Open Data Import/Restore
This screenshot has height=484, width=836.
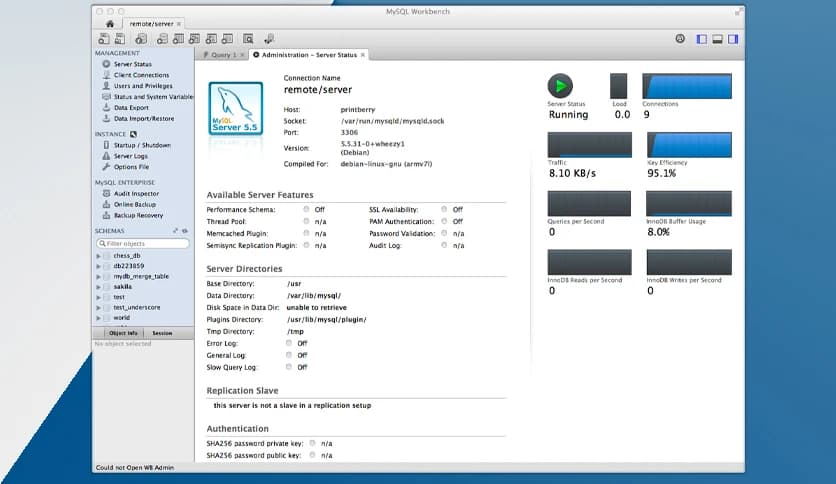coord(143,119)
